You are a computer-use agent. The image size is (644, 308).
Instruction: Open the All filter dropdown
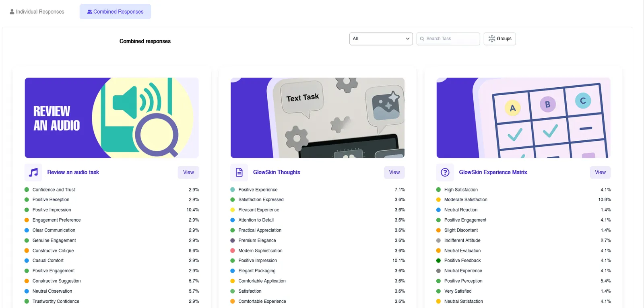click(381, 39)
